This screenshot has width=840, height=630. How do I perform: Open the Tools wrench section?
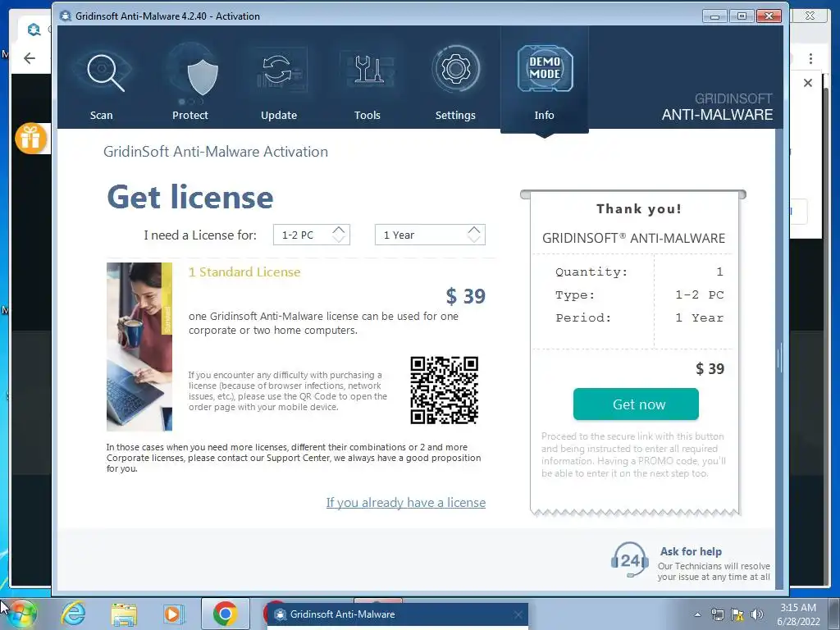point(367,69)
